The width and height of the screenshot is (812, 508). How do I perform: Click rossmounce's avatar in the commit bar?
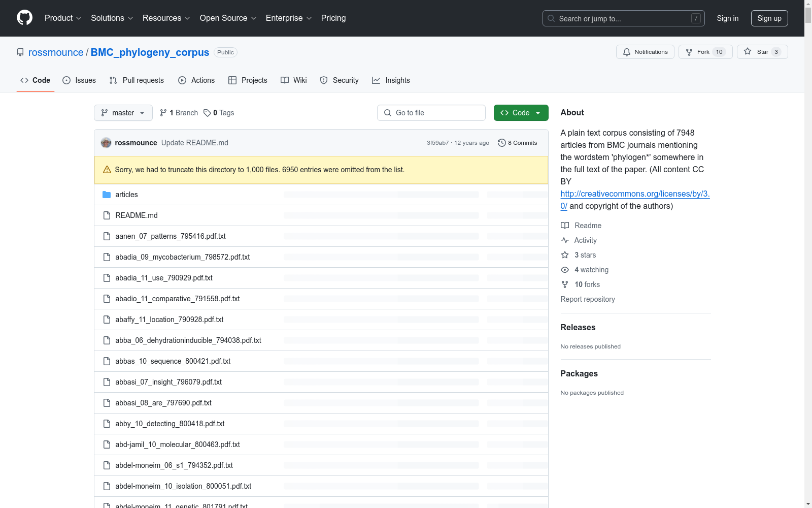coord(106,143)
